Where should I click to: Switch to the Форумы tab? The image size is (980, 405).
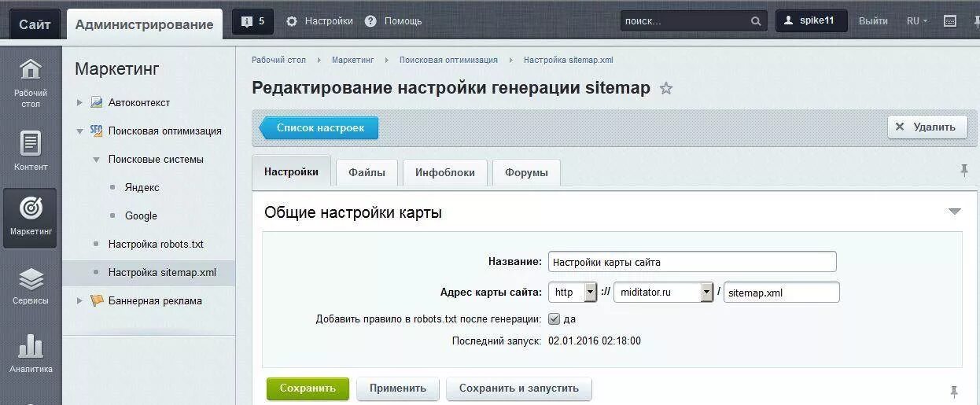526,172
